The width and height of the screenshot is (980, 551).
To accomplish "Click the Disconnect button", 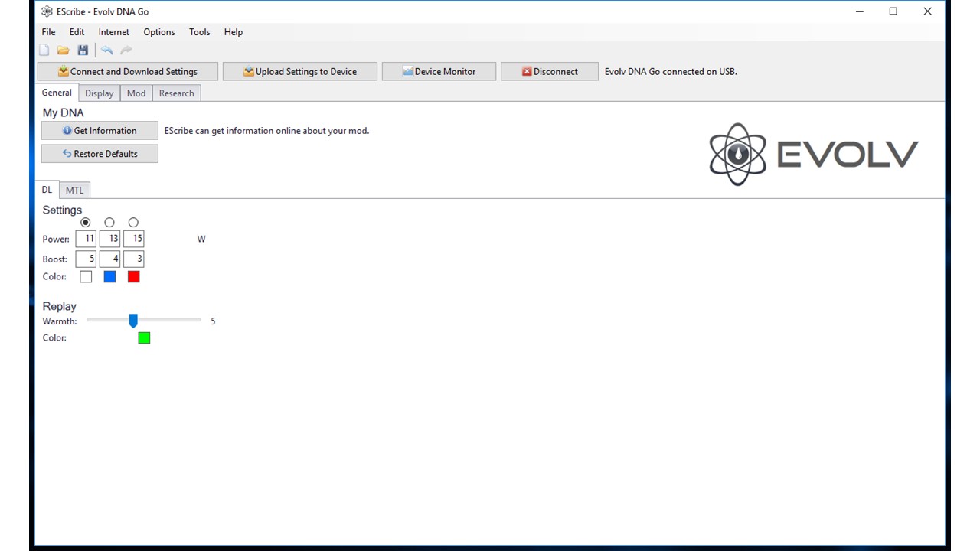I will (x=550, y=71).
